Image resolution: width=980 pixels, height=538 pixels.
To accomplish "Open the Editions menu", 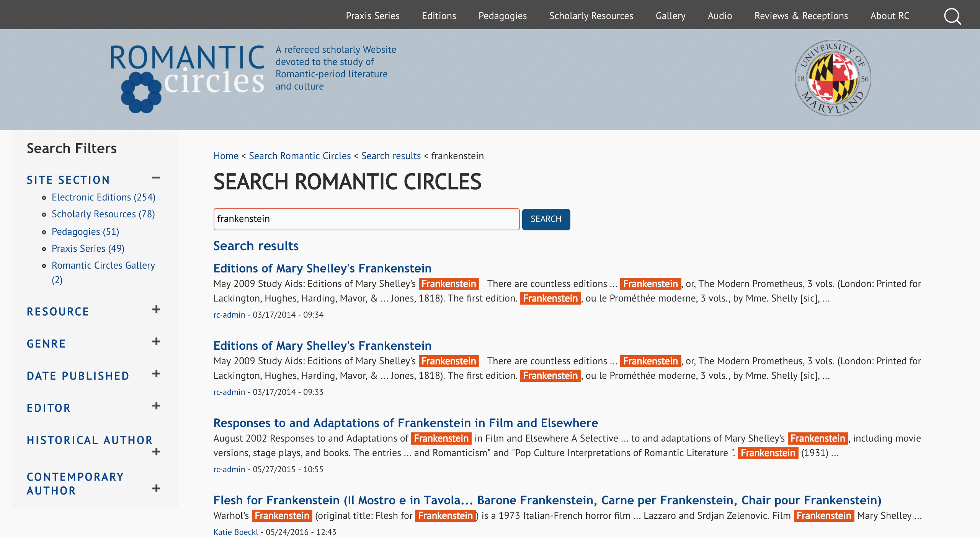I will 439,16.
